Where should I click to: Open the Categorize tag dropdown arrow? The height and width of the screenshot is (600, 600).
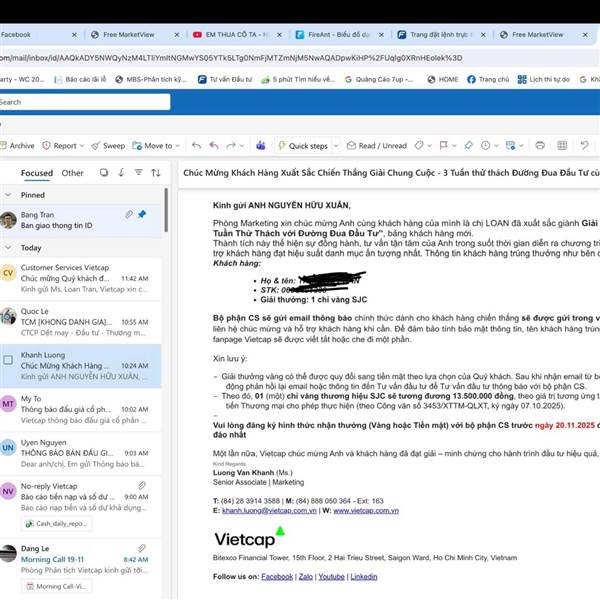pyautogui.click(x=430, y=146)
